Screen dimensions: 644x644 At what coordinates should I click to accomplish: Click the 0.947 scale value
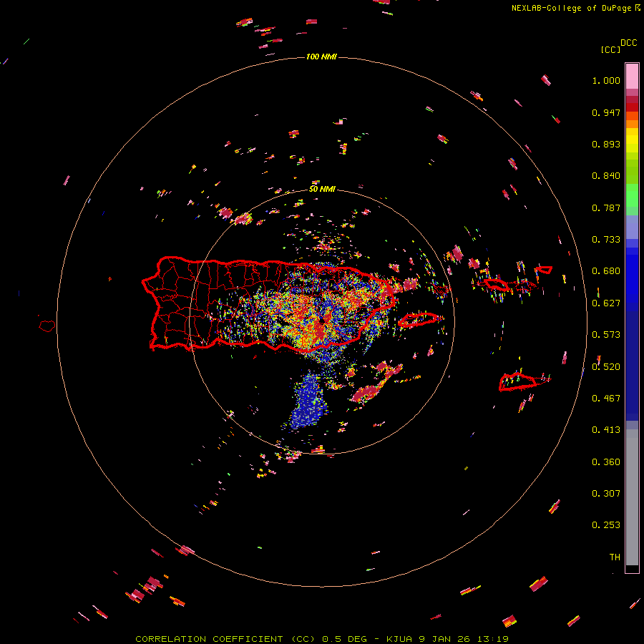pos(606,112)
